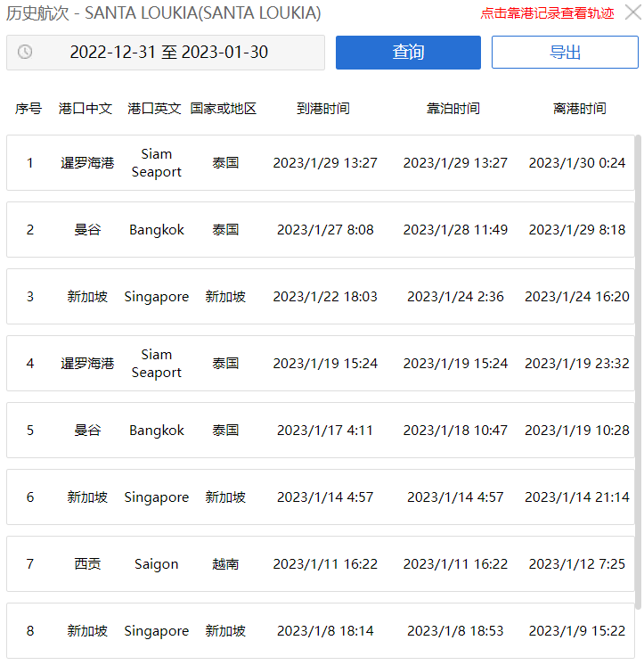Screen dimensions: 644x665
Task: Choose row 5 Bangkok port call
Action: click(321, 431)
